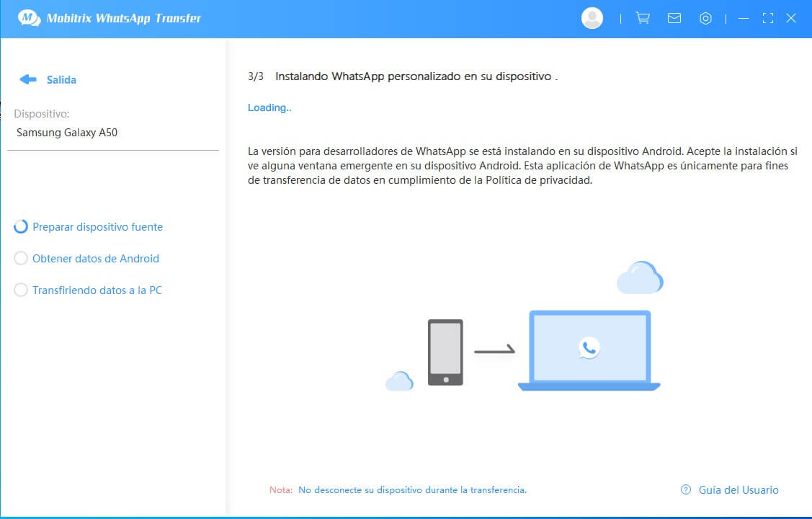Click the Mobitrix logo icon
The height and width of the screenshot is (519, 812).
[x=29, y=18]
